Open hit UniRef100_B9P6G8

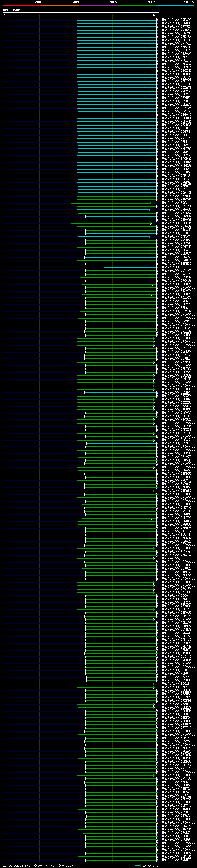pyautogui.click(x=176, y=210)
